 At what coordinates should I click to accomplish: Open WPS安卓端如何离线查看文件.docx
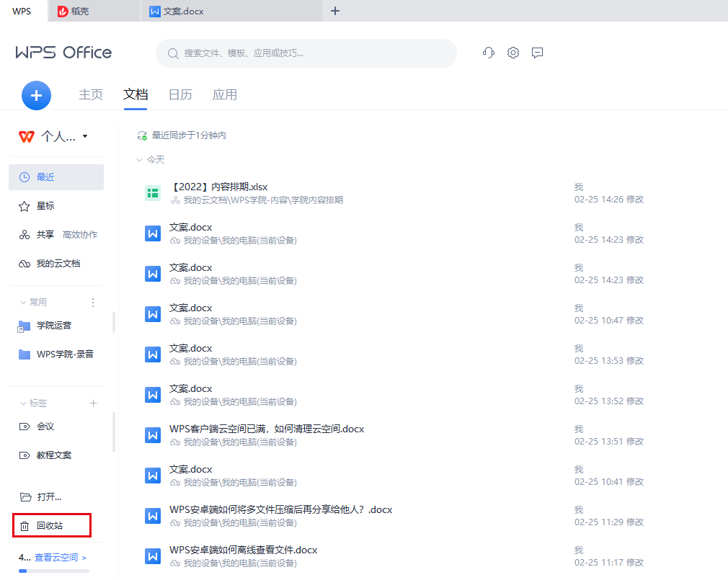(243, 550)
